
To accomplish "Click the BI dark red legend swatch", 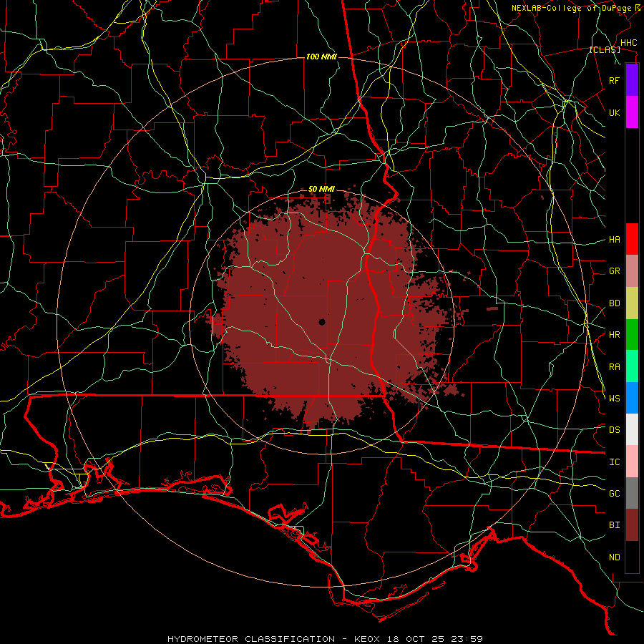I will tap(632, 525).
